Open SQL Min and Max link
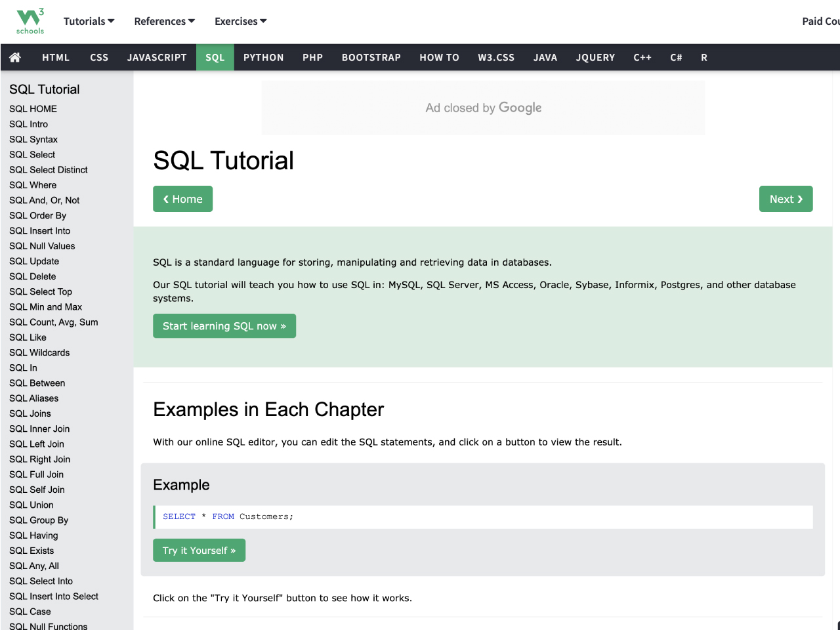The width and height of the screenshot is (840, 630). (x=46, y=307)
